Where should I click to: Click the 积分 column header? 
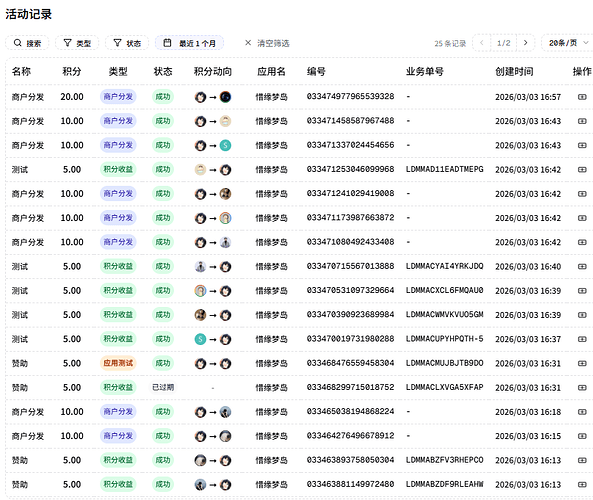coord(72,71)
